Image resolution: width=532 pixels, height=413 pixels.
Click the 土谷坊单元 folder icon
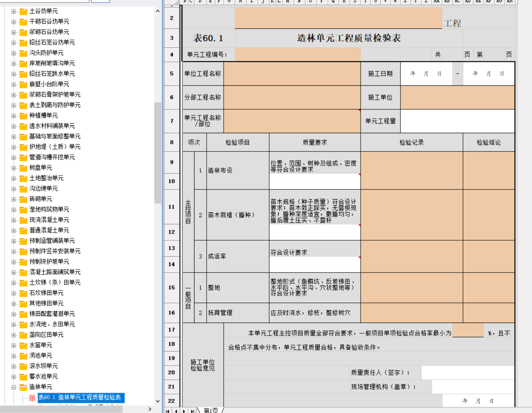tap(24, 11)
